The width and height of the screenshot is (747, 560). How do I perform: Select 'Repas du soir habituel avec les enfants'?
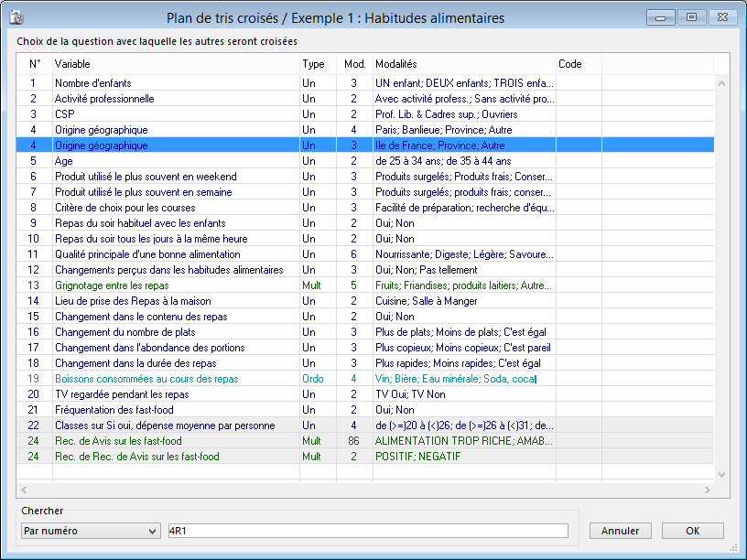click(365, 223)
